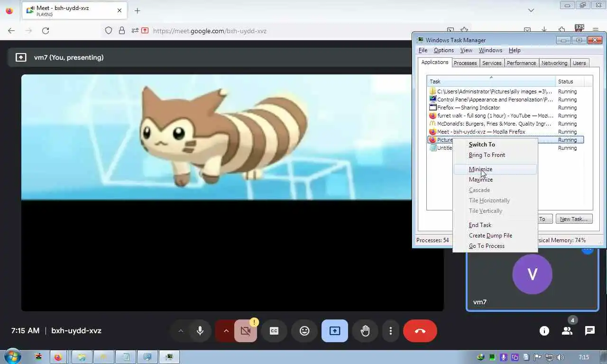Click the padlock site info icon

click(x=122, y=31)
